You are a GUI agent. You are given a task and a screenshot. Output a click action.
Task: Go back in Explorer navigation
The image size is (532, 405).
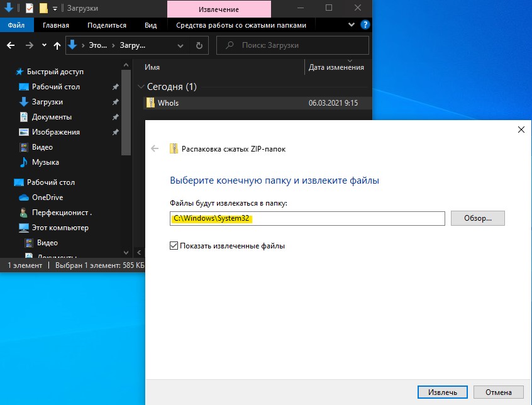(x=11, y=45)
